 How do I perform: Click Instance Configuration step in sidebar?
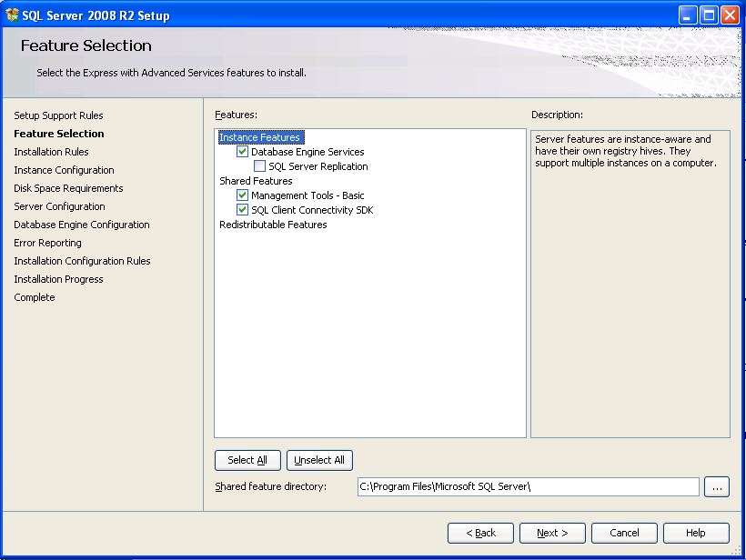[64, 170]
